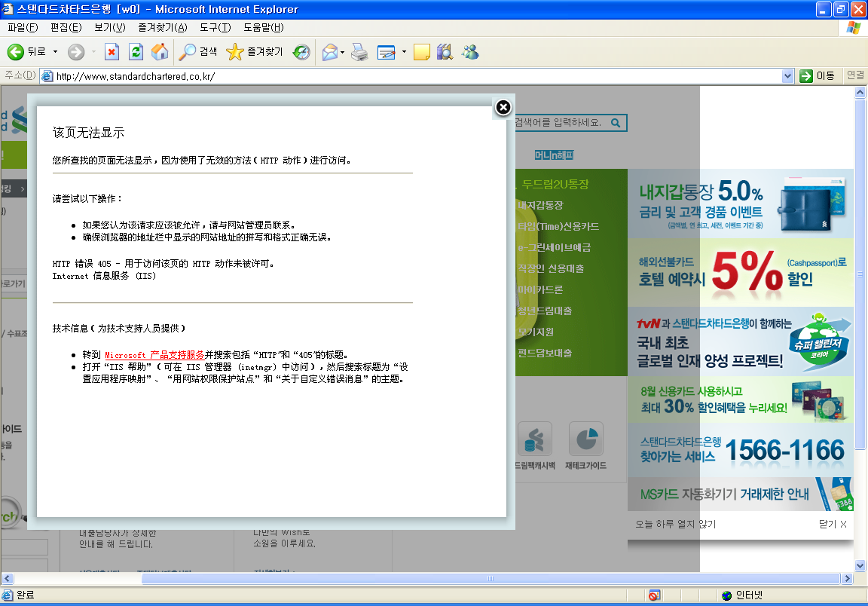Refresh the page using the toolbar icon
Image resolution: width=868 pixels, height=606 pixels.
click(x=136, y=52)
